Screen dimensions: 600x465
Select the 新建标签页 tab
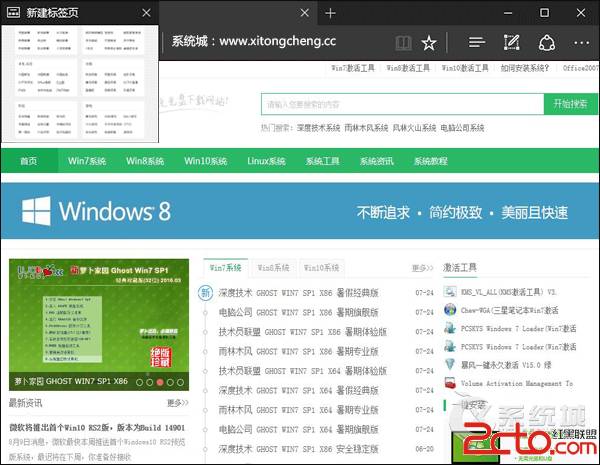[79, 13]
